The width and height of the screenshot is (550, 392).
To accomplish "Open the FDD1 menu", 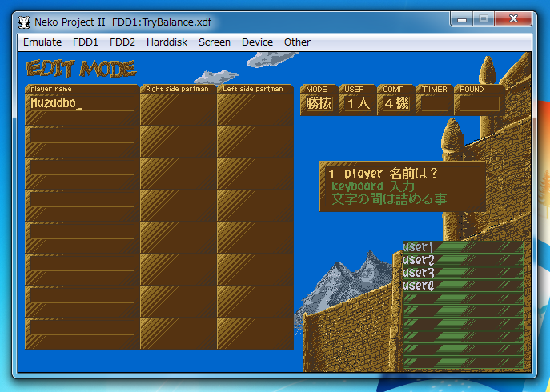I will pyautogui.click(x=85, y=42).
